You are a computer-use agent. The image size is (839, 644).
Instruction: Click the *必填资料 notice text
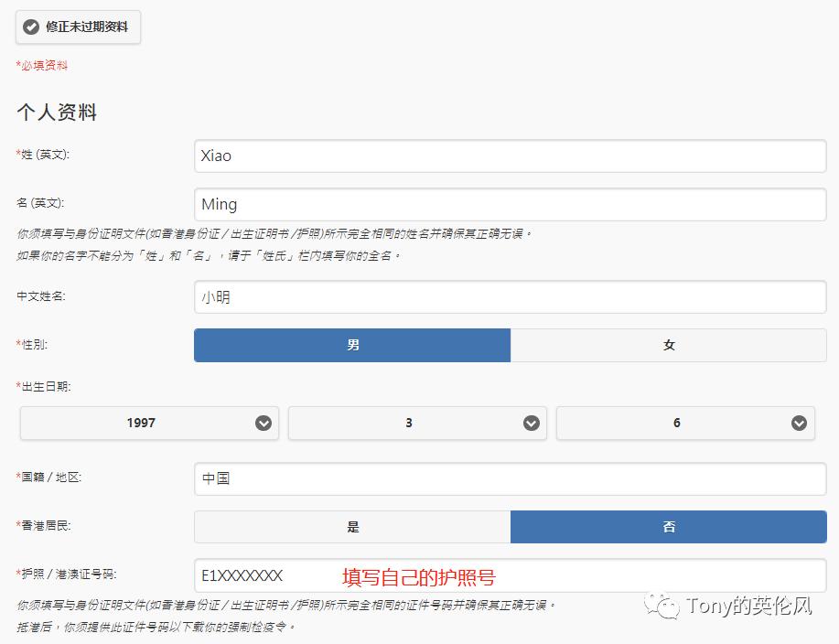(x=42, y=65)
